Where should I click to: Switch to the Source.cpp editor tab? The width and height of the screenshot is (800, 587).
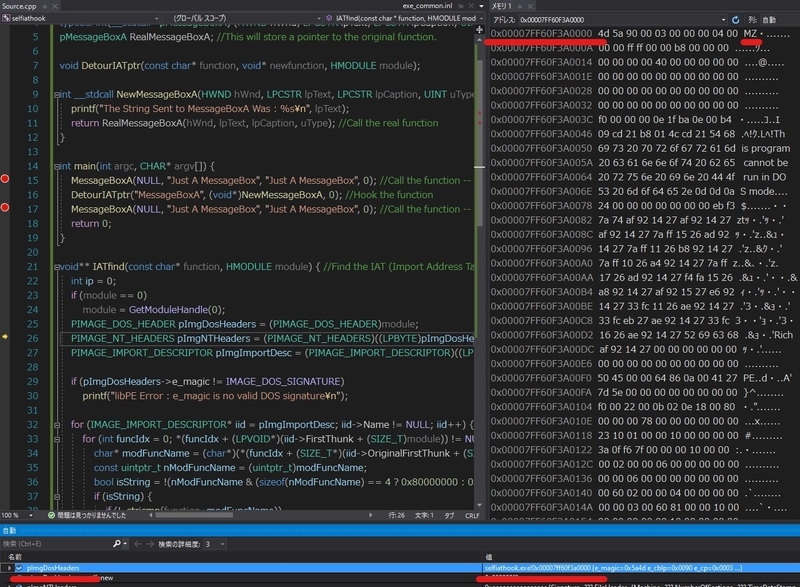point(19,6)
